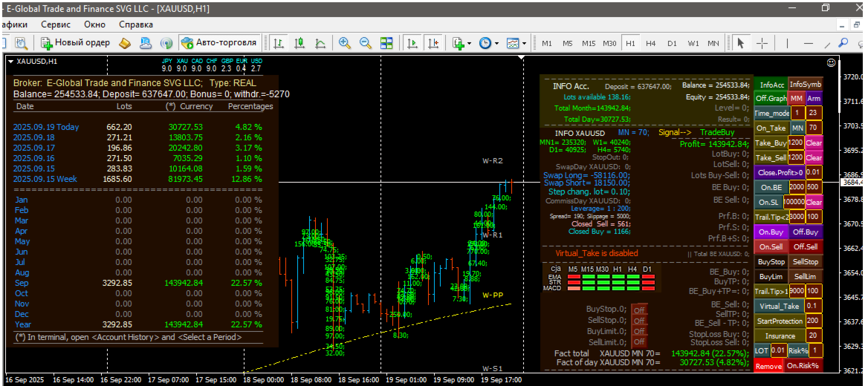The width and height of the screenshot is (868, 386).
Task: Tile chart windows with the grid icon
Action: point(386,42)
